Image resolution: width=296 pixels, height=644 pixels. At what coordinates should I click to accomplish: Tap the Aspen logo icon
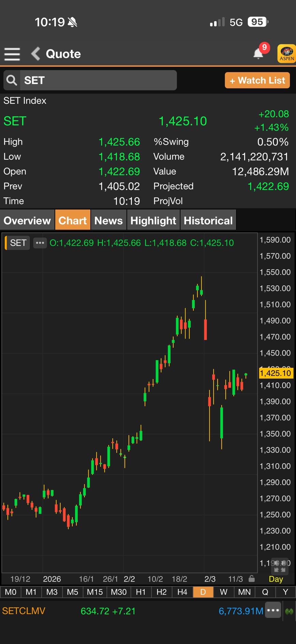coord(286,54)
